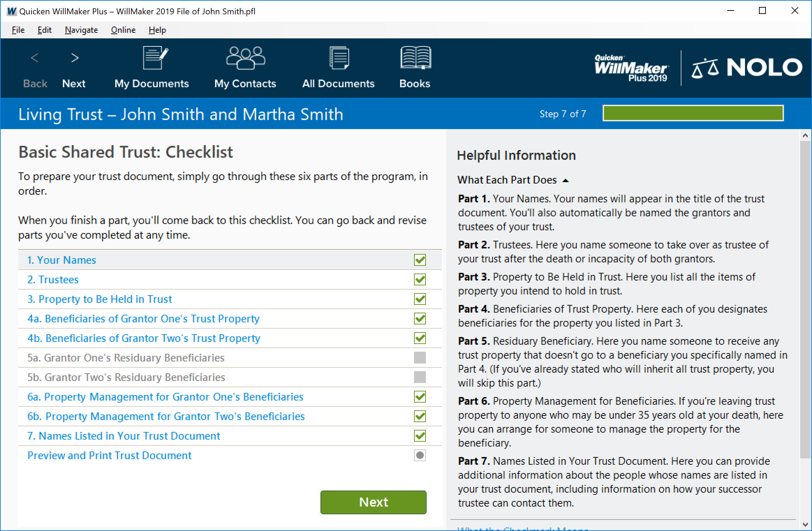This screenshot has height=531, width=812.
Task: Click checkmark box beside Trustees
Action: 420,279
